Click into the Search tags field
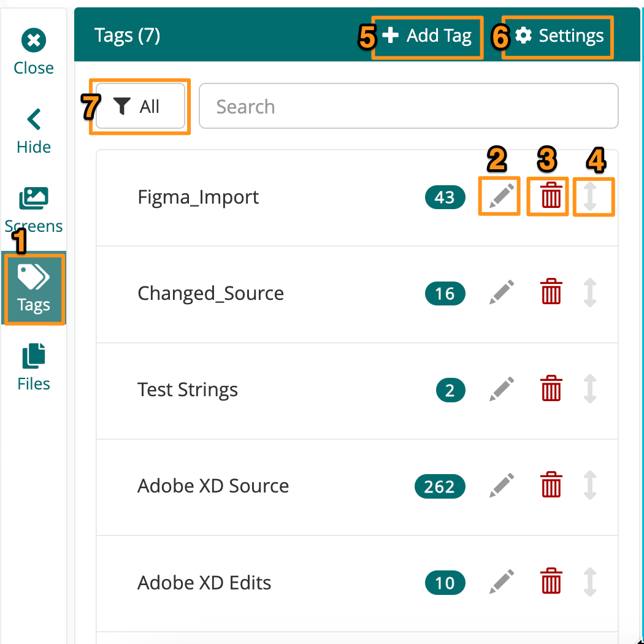The image size is (644, 644). (x=409, y=105)
